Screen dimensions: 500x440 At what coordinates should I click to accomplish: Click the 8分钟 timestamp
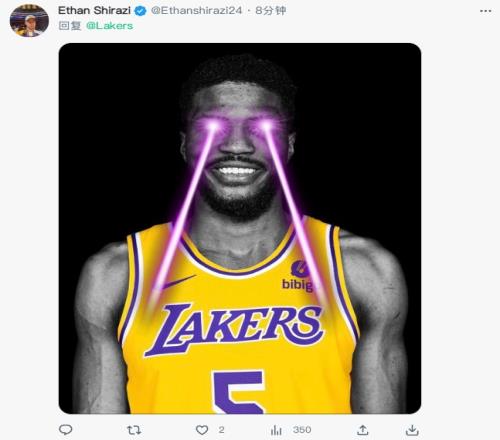pos(271,11)
